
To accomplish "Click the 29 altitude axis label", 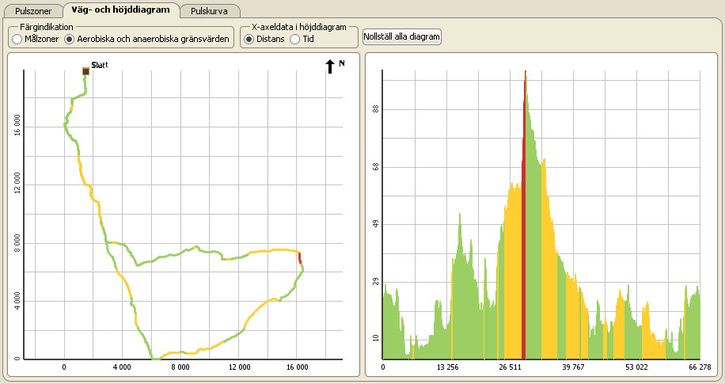I will pos(375,282).
